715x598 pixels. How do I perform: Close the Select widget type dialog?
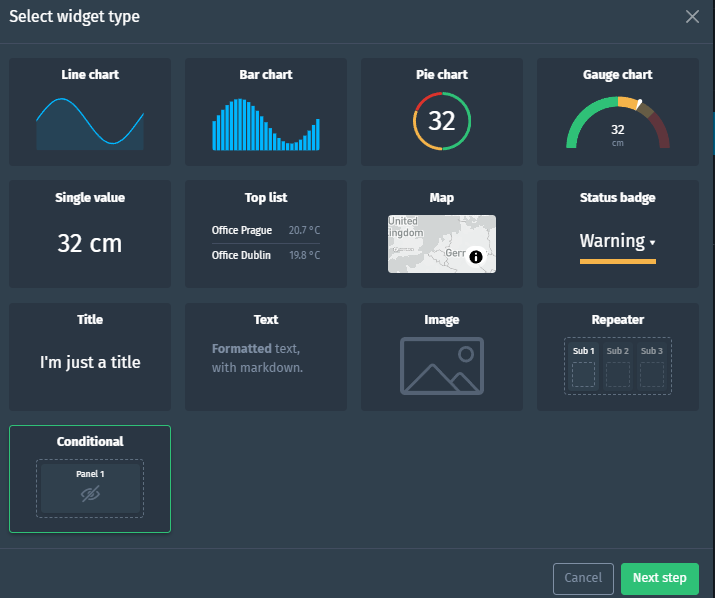click(692, 16)
